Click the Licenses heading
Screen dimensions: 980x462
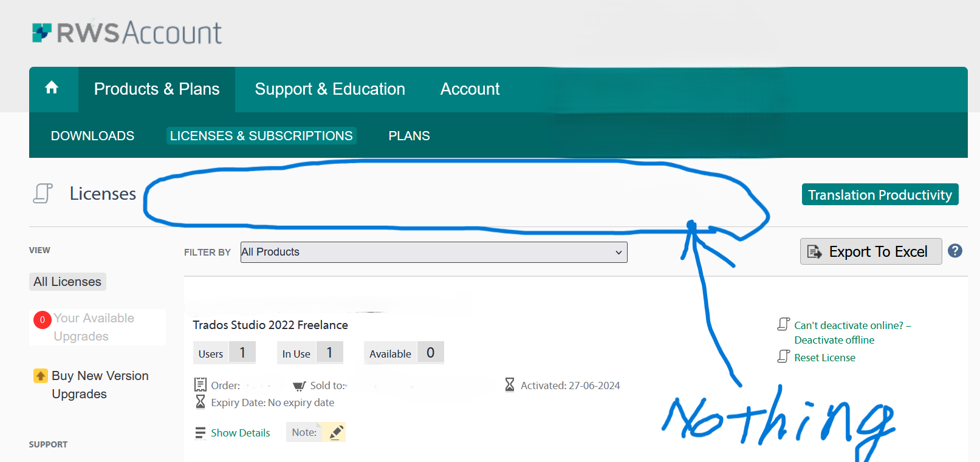coord(103,194)
